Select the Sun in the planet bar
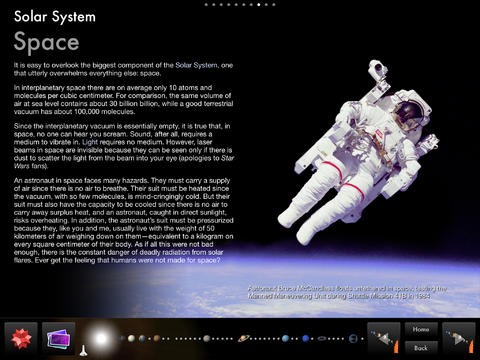Image resolution: width=480 pixels, height=360 pixels. tap(101, 339)
